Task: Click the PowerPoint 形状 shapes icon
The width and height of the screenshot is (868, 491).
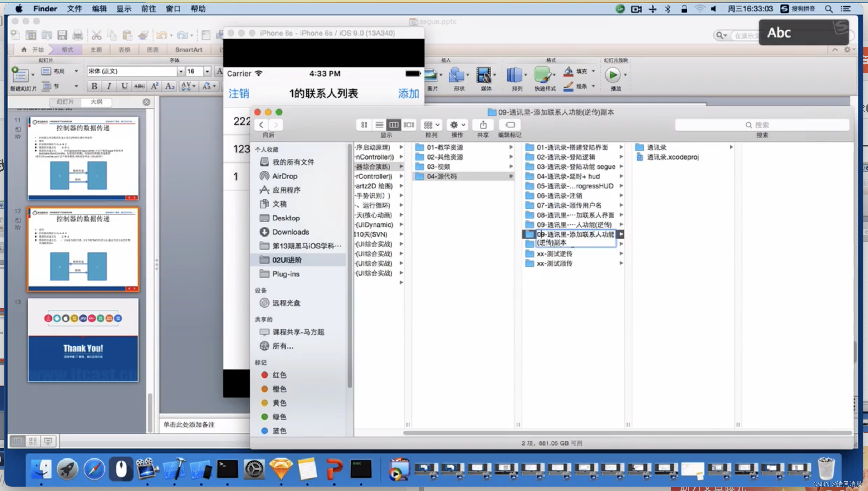Action: point(457,75)
